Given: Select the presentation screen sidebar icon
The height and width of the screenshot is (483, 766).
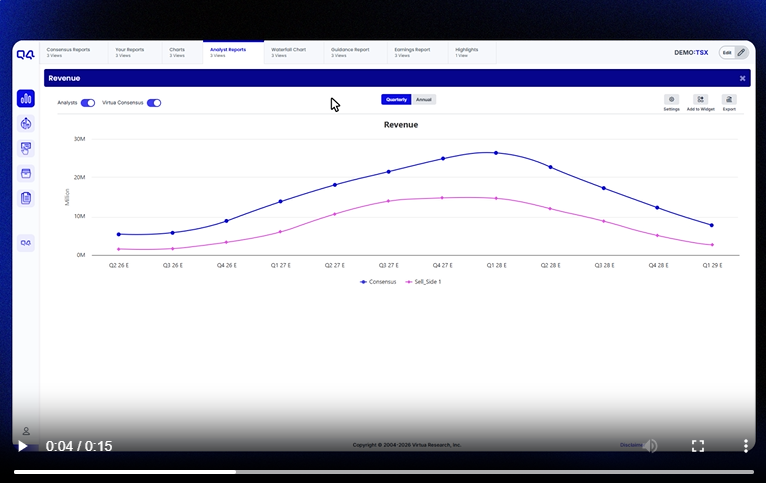Looking at the screenshot, I should click(26, 148).
